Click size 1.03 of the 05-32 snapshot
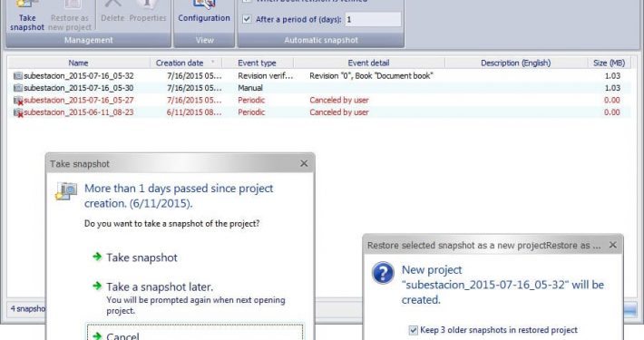Image resolution: width=644 pixels, height=340 pixels. (612, 75)
